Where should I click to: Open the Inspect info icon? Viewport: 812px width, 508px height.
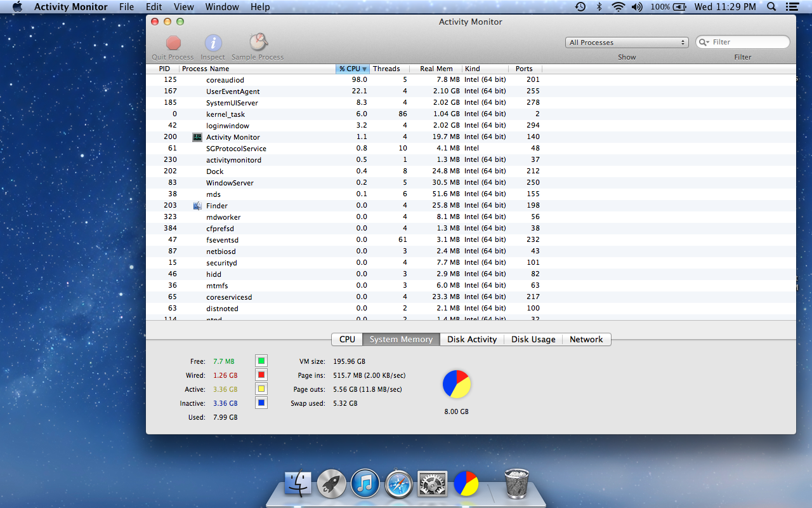coord(213,43)
